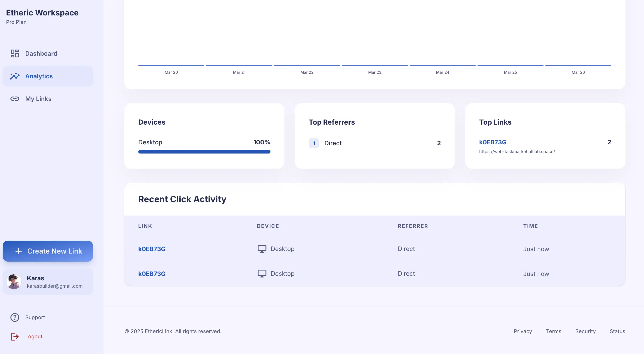Screen dimensions: 644x354
Task: Open the My Links section
Action: click(x=38, y=99)
